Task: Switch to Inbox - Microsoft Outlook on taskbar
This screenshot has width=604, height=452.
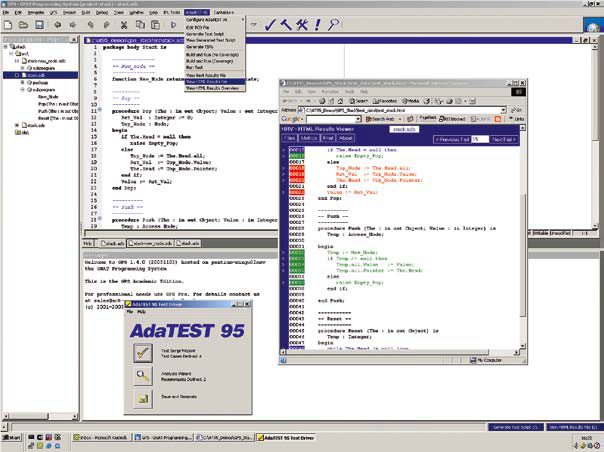Action: (100, 437)
